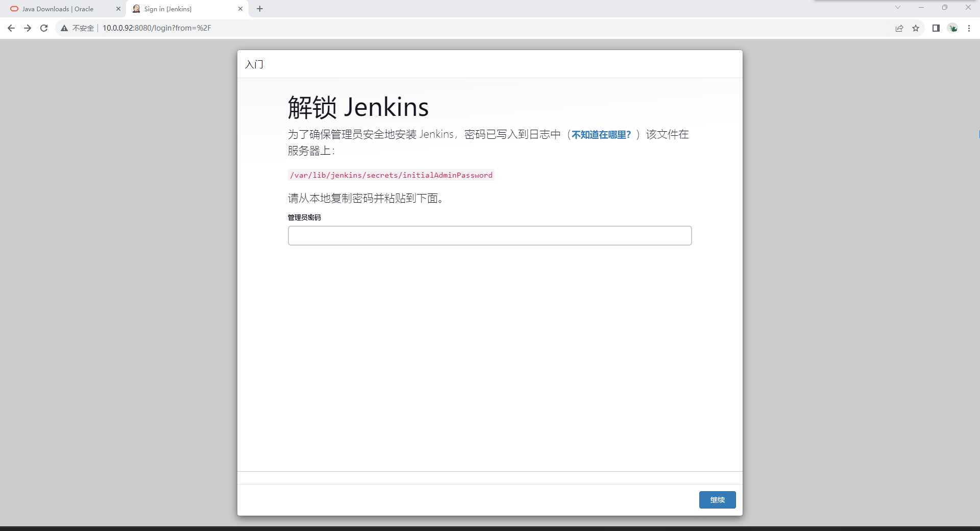Click the browser forward arrow
The width and height of the screenshot is (980, 531).
coord(28,28)
